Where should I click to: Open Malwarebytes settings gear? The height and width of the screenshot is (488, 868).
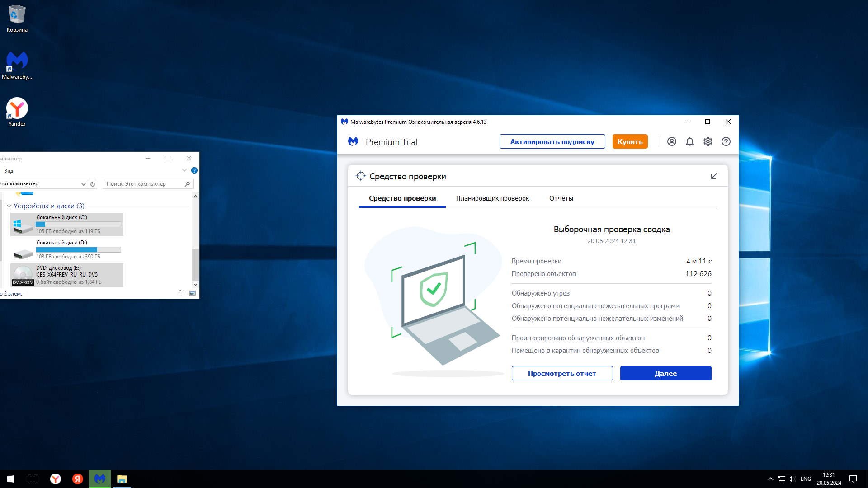tap(708, 141)
